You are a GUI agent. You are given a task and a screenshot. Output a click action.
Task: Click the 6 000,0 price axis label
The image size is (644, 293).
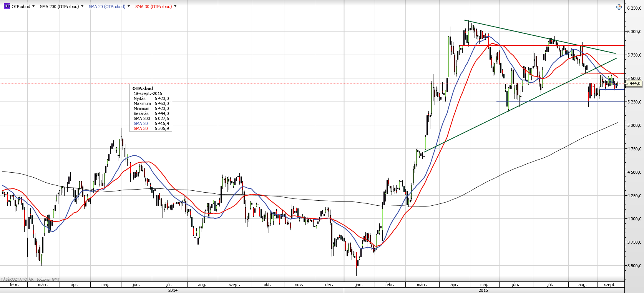click(x=634, y=32)
